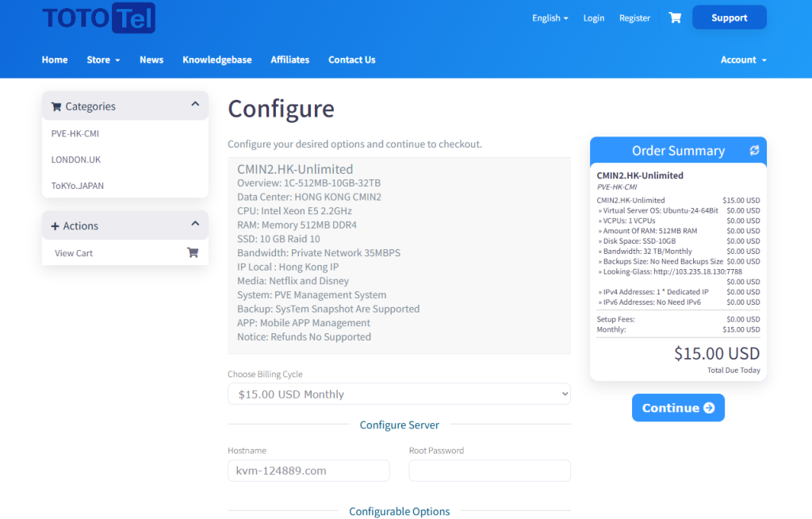
Task: Open the Store menu
Action: [x=103, y=60]
